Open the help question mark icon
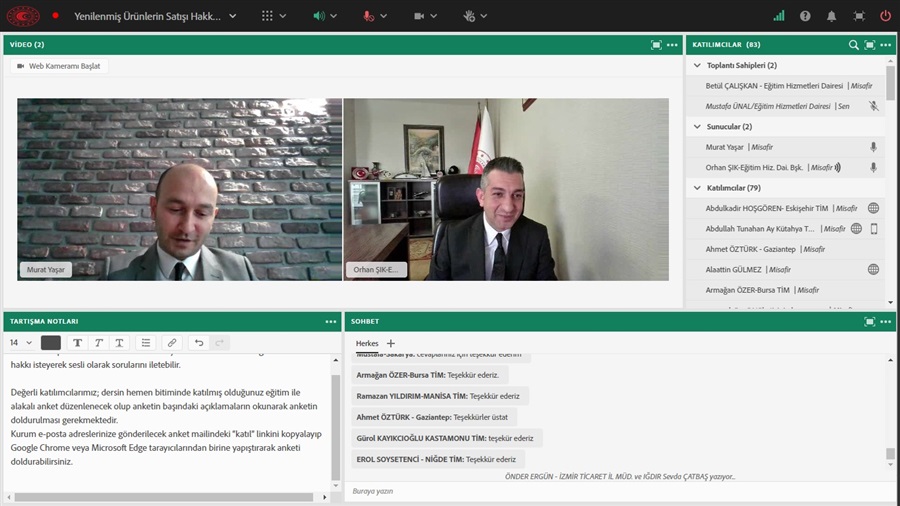The height and width of the screenshot is (506, 900). [806, 16]
